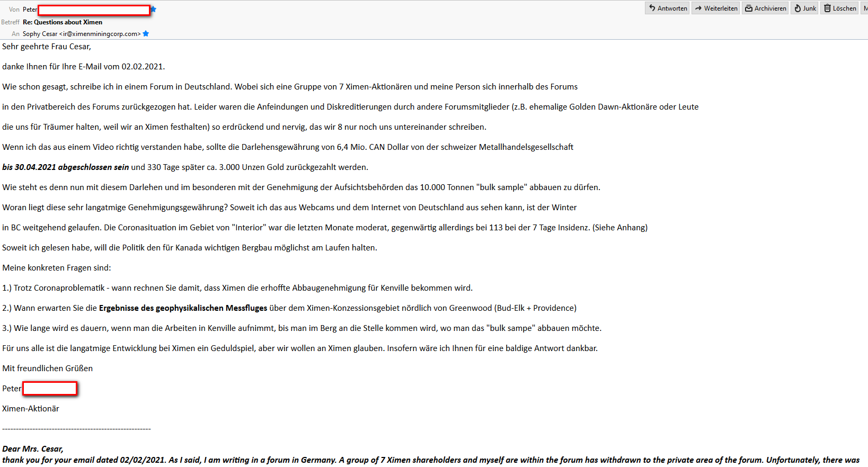Screen dimensions: 868x467
Task: Click the star icon beside Sophy Cesar's address
Action: pyautogui.click(x=146, y=34)
